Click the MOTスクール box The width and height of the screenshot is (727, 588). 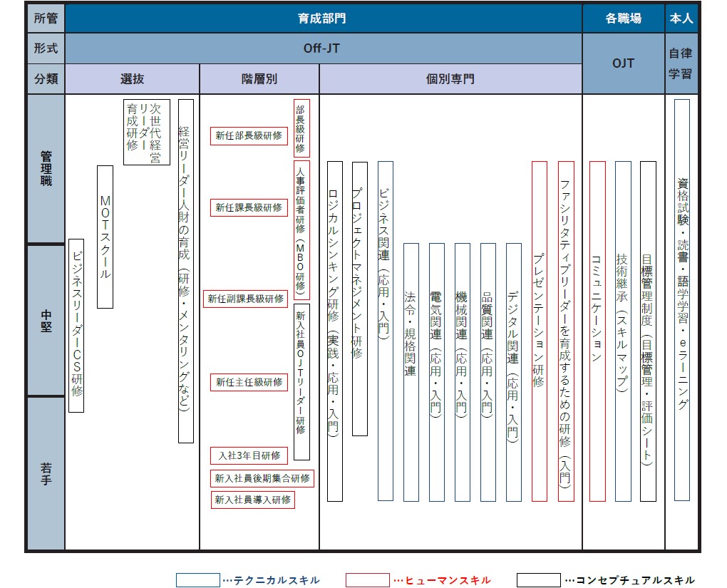(105, 237)
